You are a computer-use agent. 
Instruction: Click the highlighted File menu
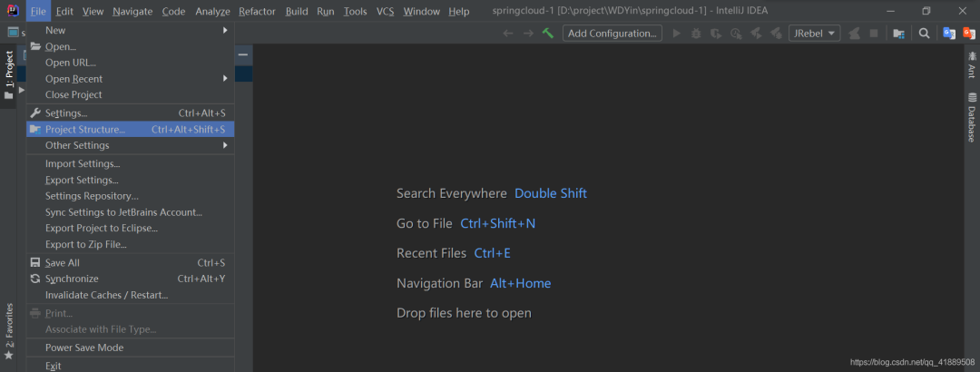pyautogui.click(x=38, y=11)
